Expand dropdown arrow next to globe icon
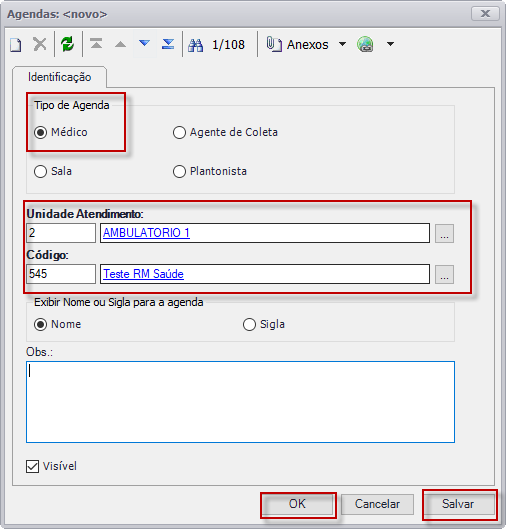Viewport: 506px width, 529px height. pos(390,44)
